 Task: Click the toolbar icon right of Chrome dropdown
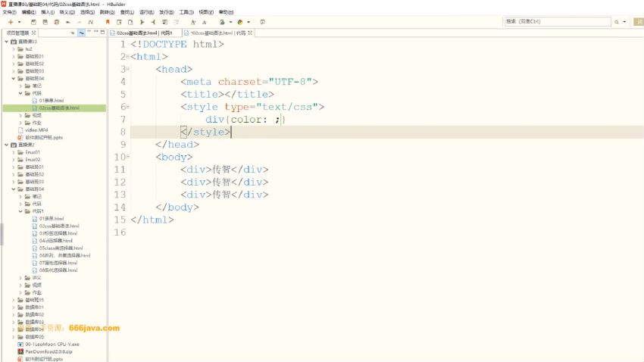[262, 22]
